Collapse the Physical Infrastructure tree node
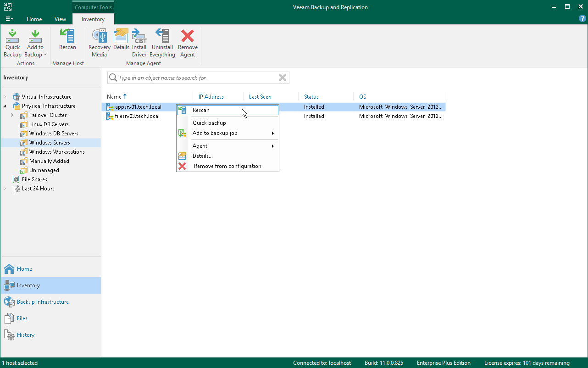Viewport: 588px width, 368px height. pyautogui.click(x=5, y=106)
